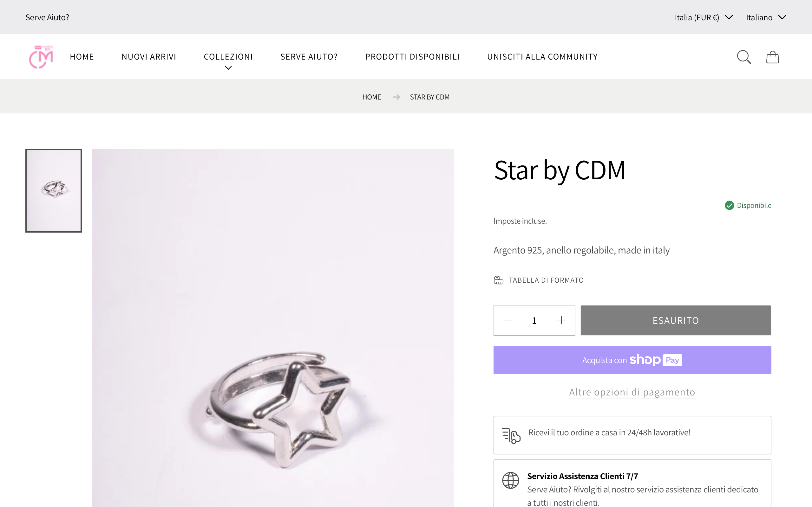Expand the Collezioni menu chevron
This screenshot has width=812, height=507.
point(228,68)
